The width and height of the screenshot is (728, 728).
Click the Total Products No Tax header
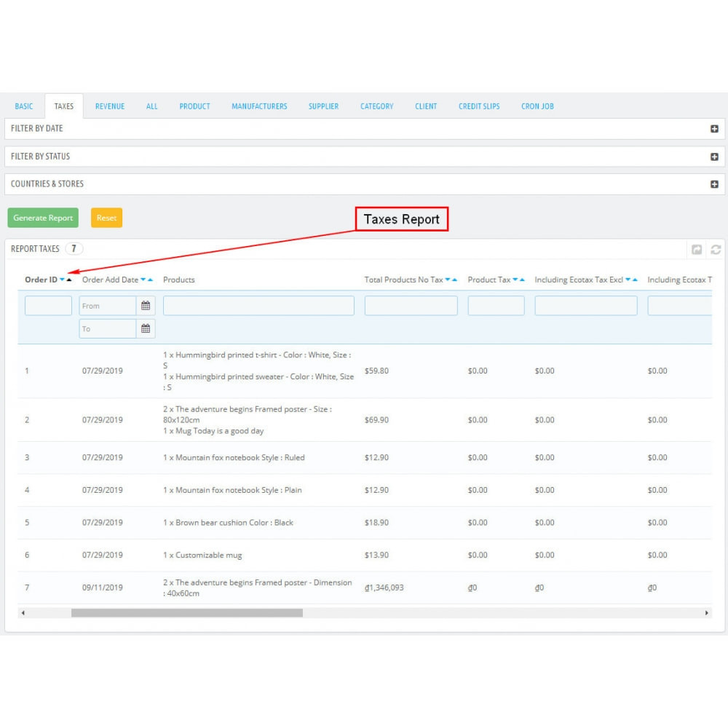coord(403,280)
